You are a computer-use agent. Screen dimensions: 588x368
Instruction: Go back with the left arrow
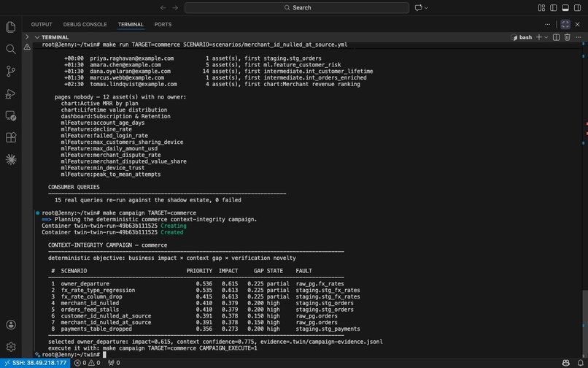(x=163, y=7)
